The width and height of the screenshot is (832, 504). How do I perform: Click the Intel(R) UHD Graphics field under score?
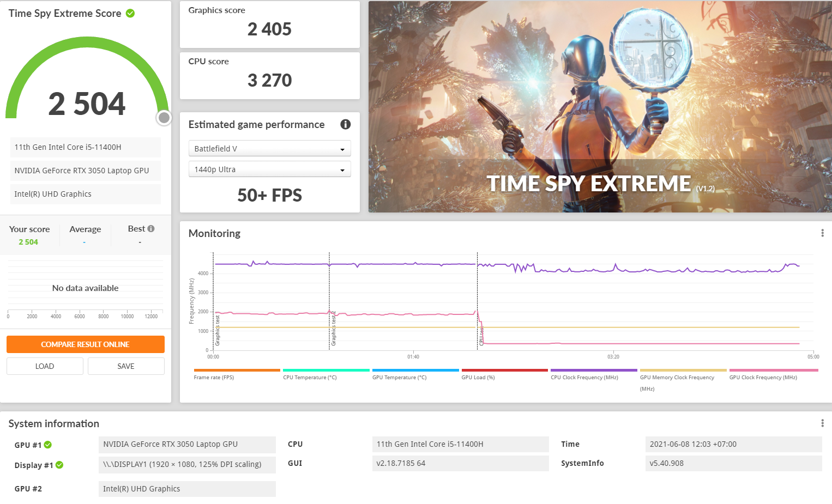(86, 194)
